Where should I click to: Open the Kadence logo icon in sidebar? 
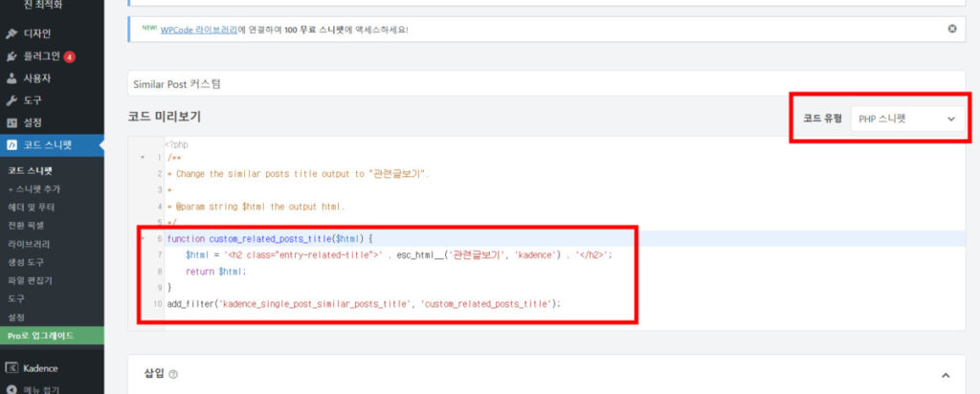(11, 368)
